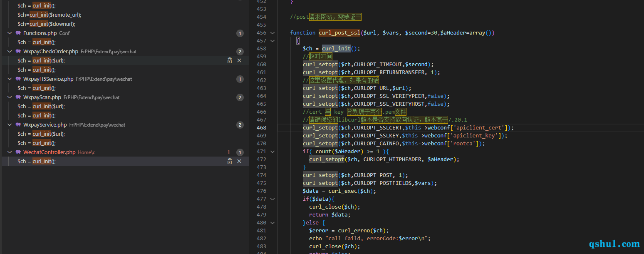Open the $ch=curl_init($downurl); match
This screenshot has height=254, width=644.
pyautogui.click(x=47, y=24)
